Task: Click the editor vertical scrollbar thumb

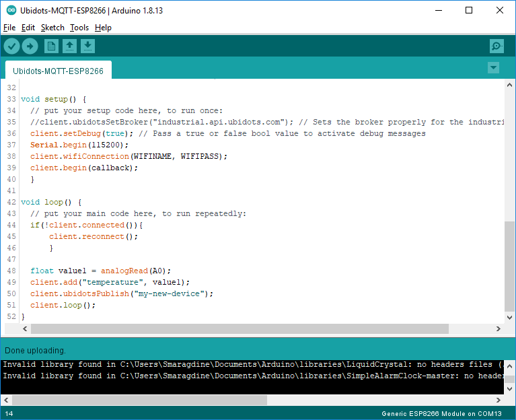Action: pyautogui.click(x=509, y=267)
